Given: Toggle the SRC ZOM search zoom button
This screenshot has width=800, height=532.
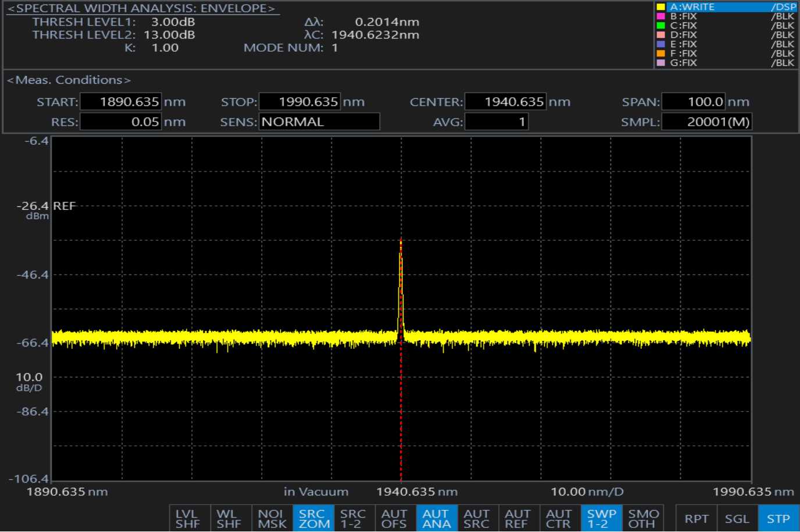Looking at the screenshot, I should 314,519.
